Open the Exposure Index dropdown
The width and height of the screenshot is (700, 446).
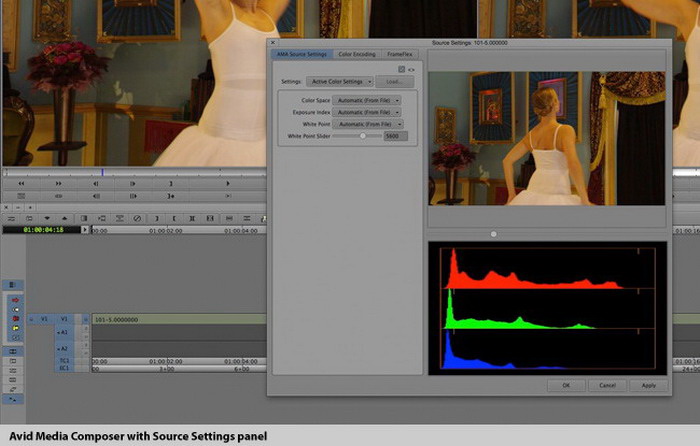tap(368, 112)
